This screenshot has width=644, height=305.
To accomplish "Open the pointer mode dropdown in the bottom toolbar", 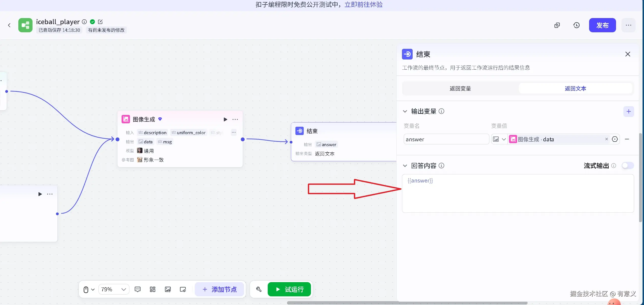I will [x=88, y=289].
